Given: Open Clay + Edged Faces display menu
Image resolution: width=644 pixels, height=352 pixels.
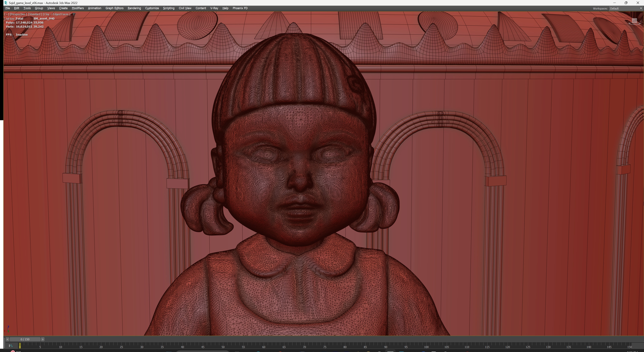Looking at the screenshot, I should (57, 14).
